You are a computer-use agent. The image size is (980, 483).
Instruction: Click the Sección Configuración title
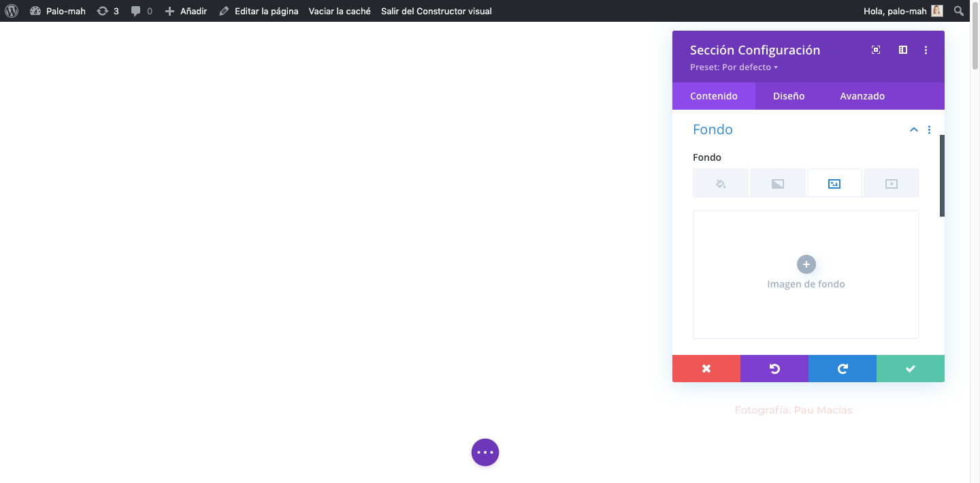pyautogui.click(x=755, y=50)
